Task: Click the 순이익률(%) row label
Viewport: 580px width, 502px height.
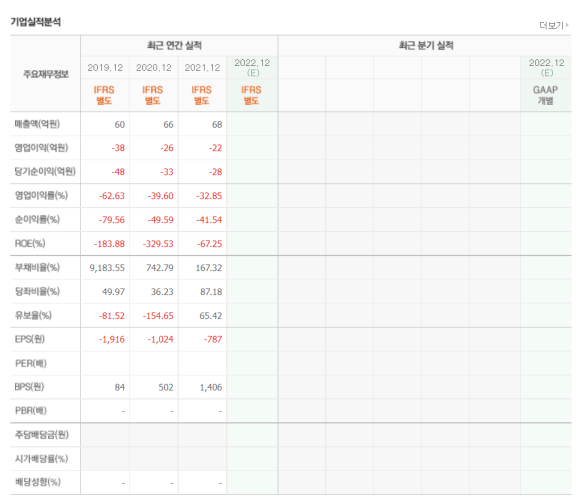Action: tap(37, 220)
